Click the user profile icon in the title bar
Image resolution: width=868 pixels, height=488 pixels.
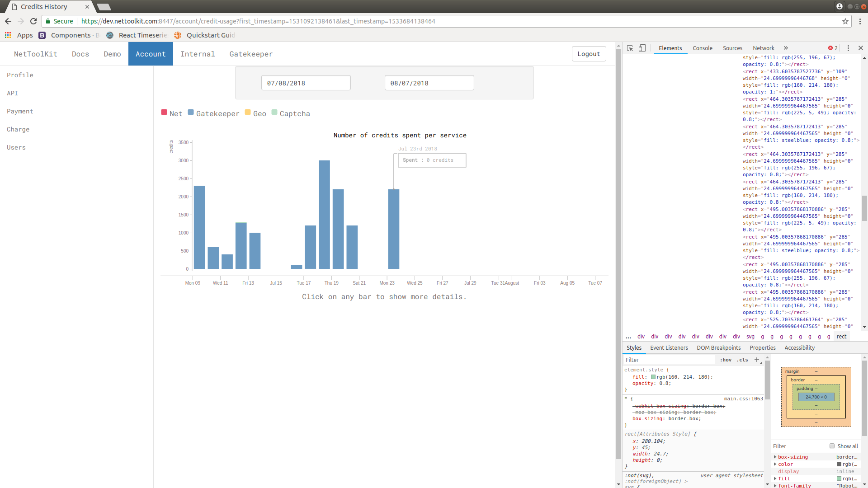pos(840,6)
